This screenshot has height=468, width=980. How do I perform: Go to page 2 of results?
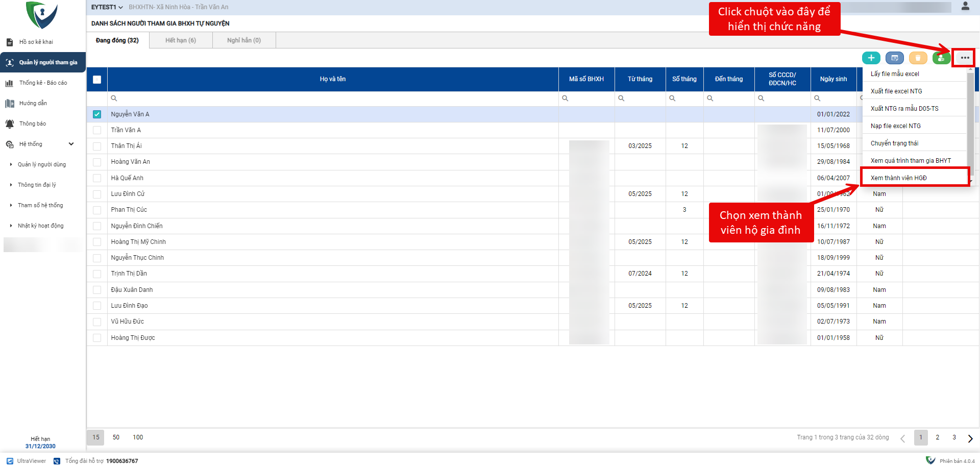coord(937,437)
